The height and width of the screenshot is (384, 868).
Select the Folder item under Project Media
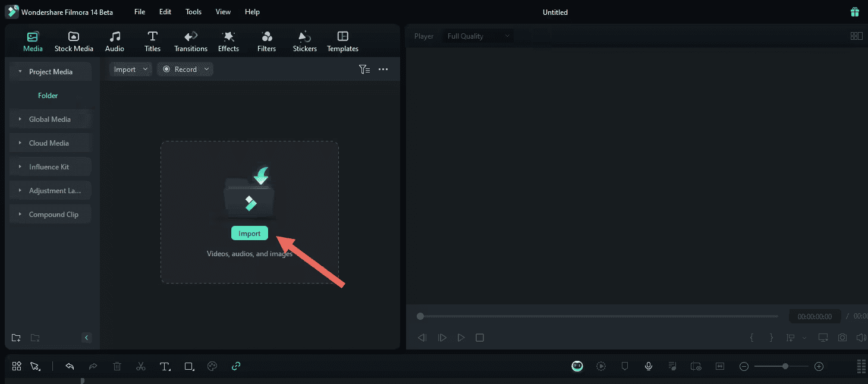pyautogui.click(x=48, y=96)
